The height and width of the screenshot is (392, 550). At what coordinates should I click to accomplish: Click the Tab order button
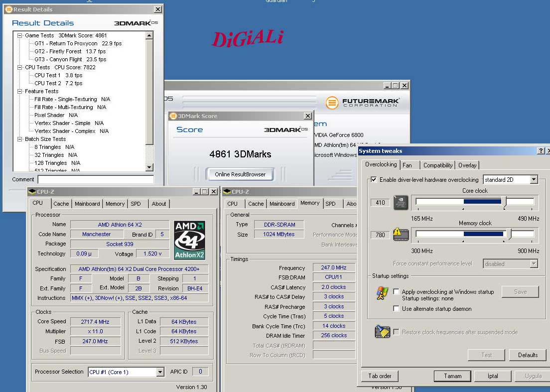[x=380, y=376]
